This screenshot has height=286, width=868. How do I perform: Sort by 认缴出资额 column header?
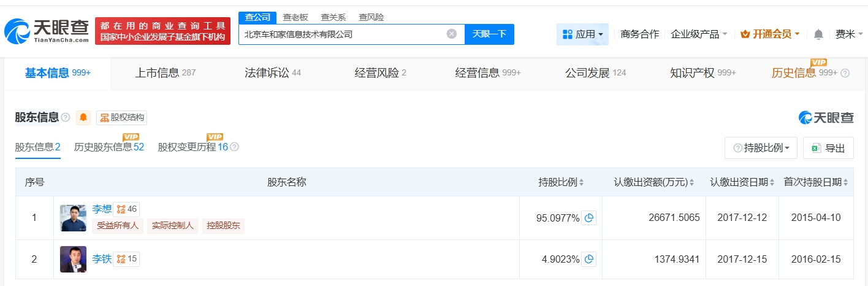tap(654, 182)
